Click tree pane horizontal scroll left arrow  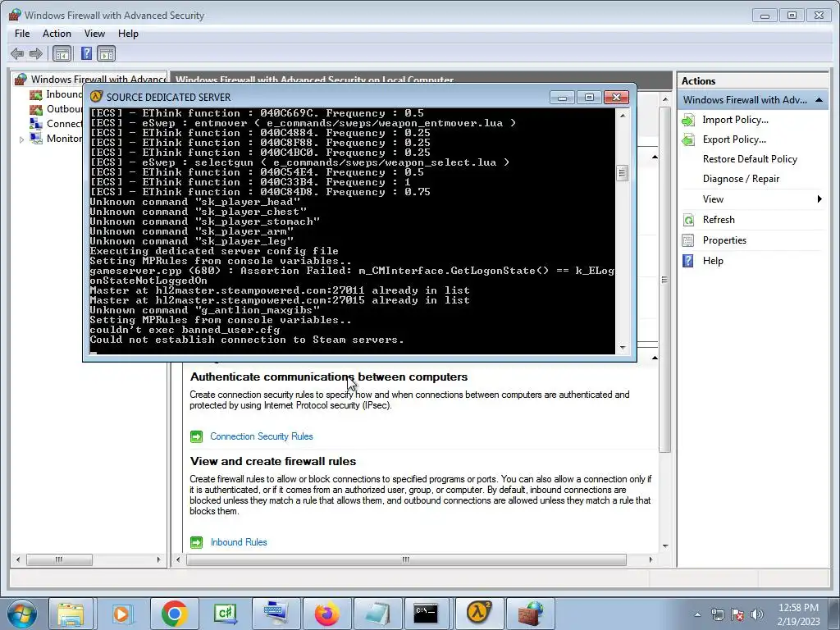tap(18, 559)
